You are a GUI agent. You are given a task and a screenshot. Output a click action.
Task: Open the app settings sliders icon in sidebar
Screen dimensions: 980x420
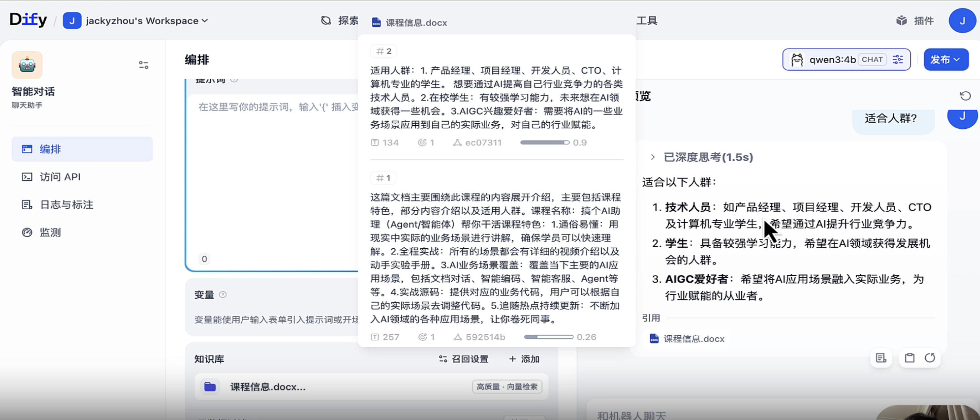[x=144, y=65]
